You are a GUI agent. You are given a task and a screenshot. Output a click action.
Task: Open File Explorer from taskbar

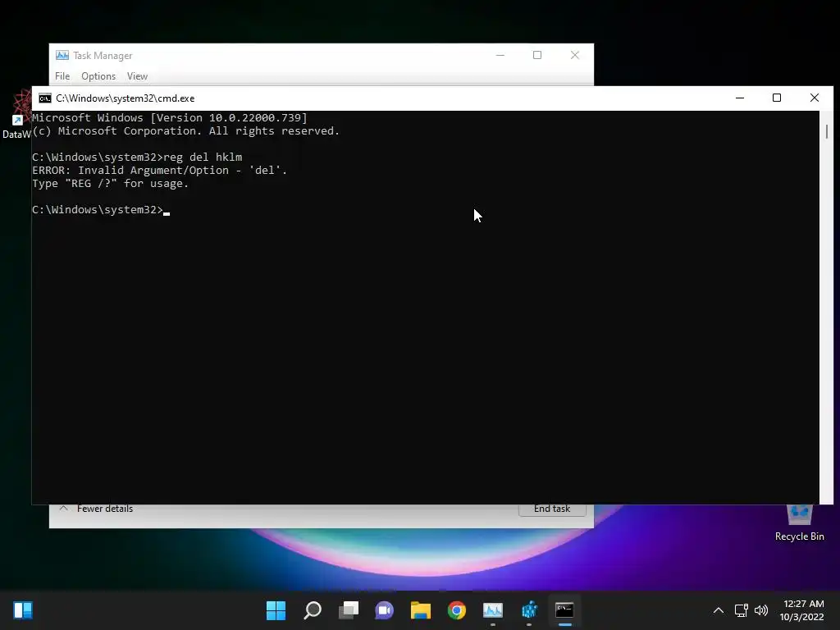tap(421, 610)
